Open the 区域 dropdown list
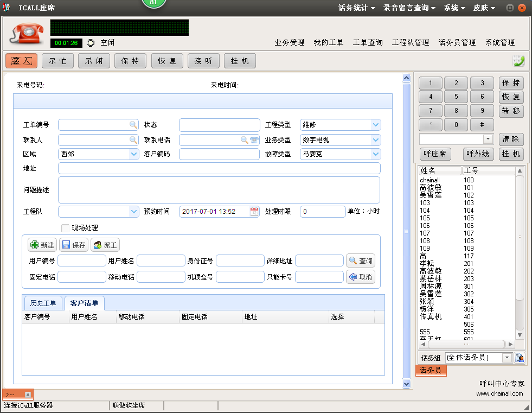 (134, 154)
